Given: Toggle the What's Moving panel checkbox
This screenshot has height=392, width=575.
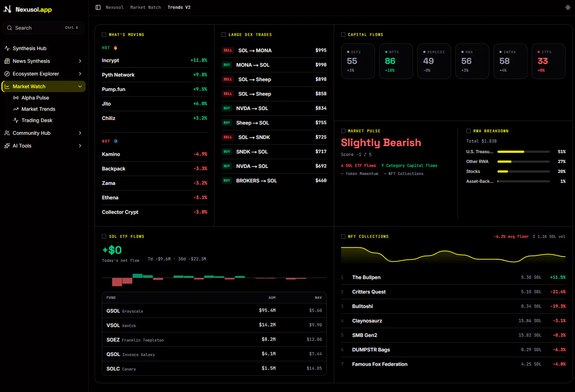Looking at the screenshot, I should tap(104, 35).
